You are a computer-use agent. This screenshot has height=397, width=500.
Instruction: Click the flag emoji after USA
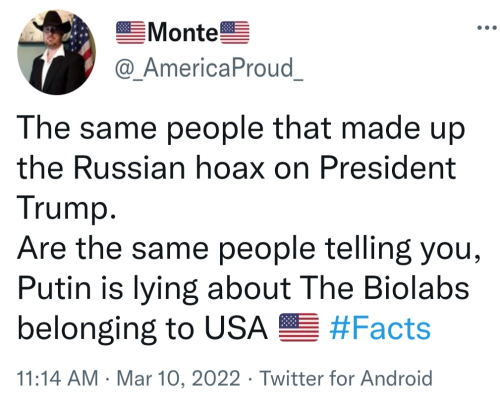(299, 327)
